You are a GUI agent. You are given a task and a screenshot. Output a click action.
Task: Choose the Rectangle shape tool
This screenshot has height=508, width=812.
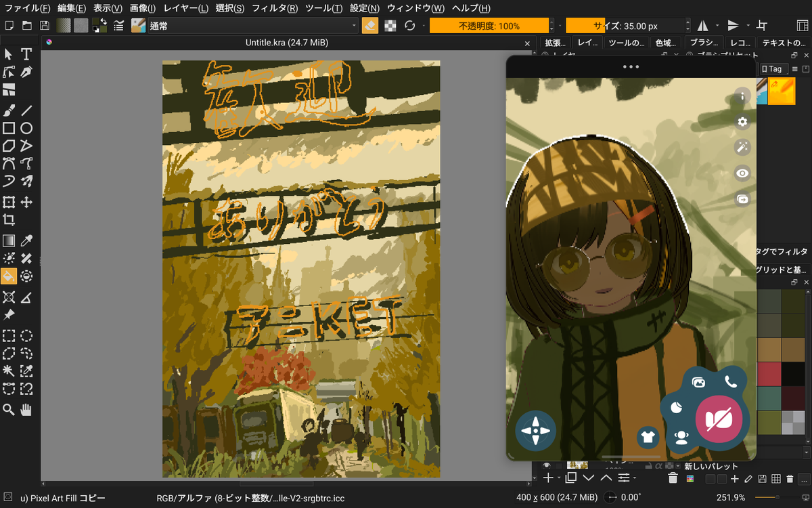click(9, 128)
